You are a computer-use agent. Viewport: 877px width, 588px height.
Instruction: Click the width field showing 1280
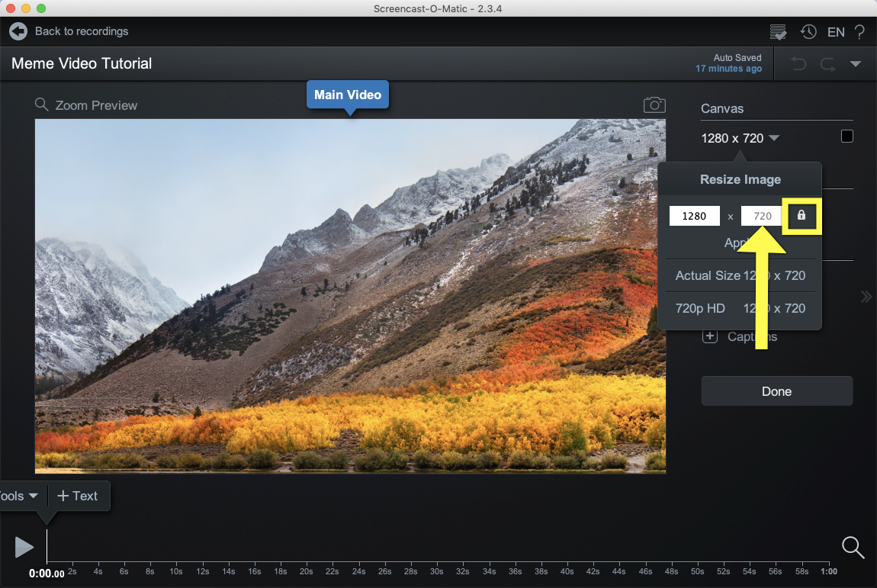(x=694, y=216)
